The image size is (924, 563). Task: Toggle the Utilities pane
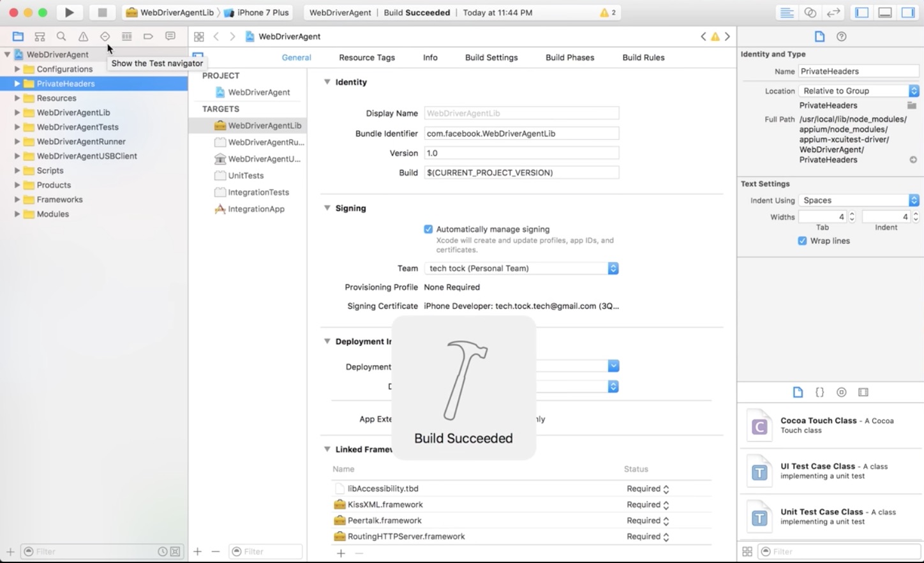click(x=907, y=13)
